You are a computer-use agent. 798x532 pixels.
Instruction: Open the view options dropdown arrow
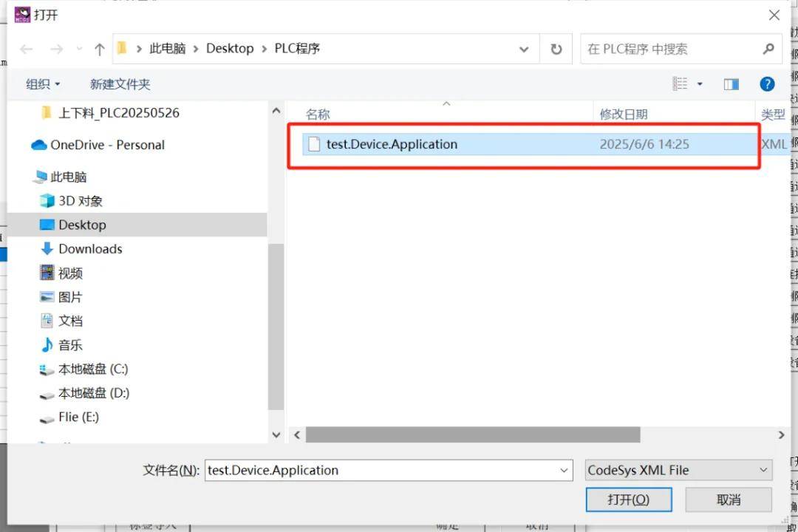tap(700, 84)
